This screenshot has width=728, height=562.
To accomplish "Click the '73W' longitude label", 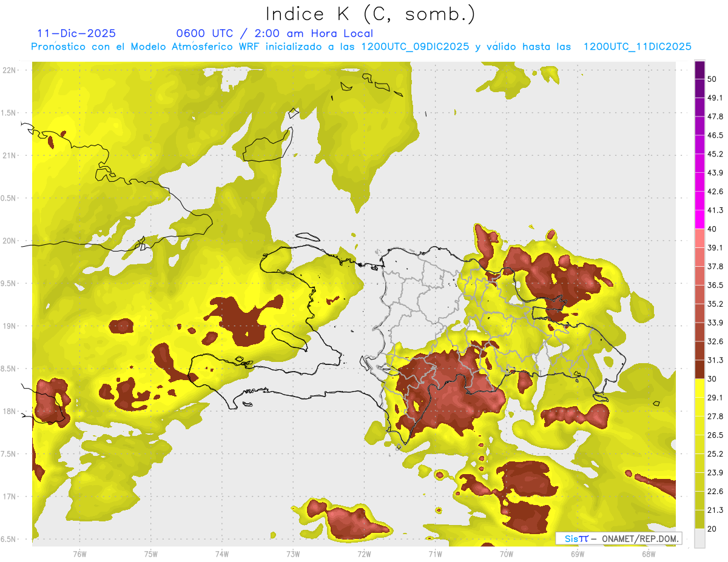I will click(x=293, y=554).
